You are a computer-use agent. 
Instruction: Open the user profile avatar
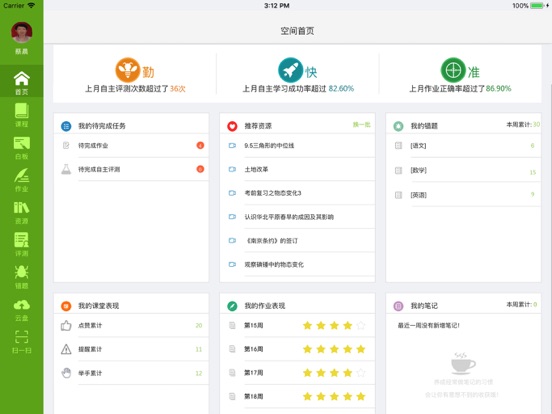tap(21, 32)
